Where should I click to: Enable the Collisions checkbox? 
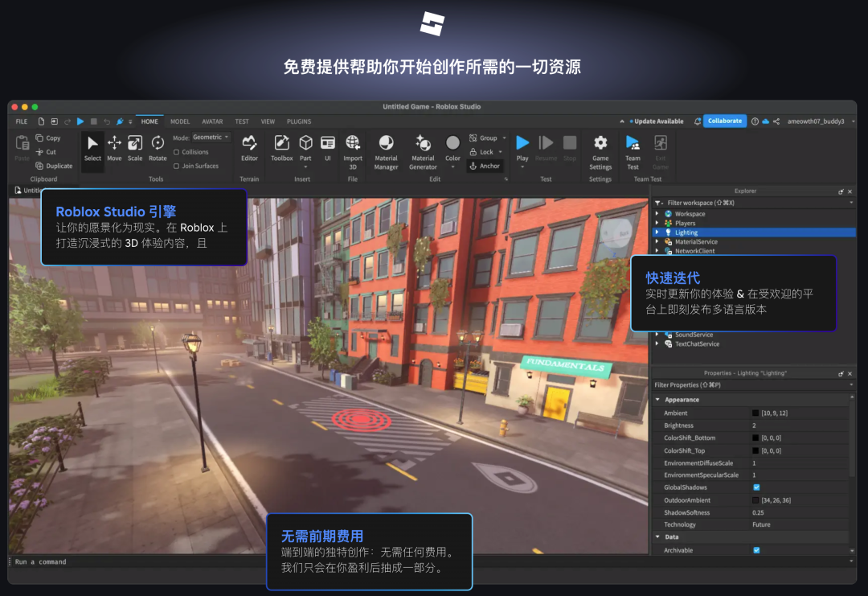coord(176,152)
